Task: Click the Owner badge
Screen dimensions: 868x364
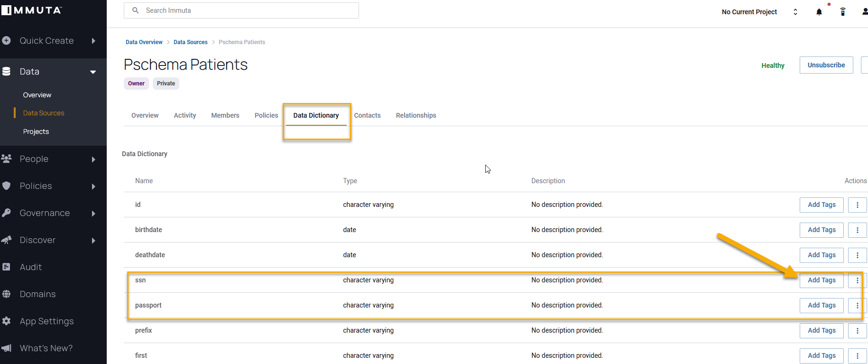Action: coord(136,84)
